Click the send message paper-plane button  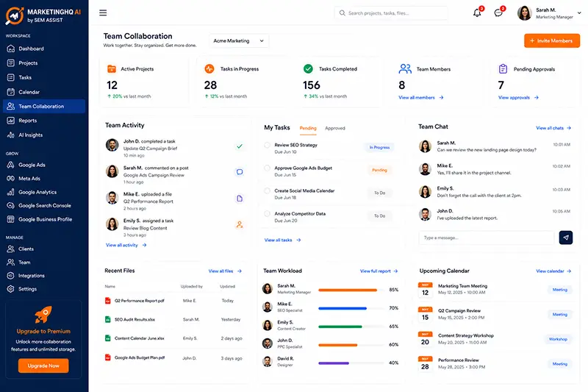click(565, 238)
